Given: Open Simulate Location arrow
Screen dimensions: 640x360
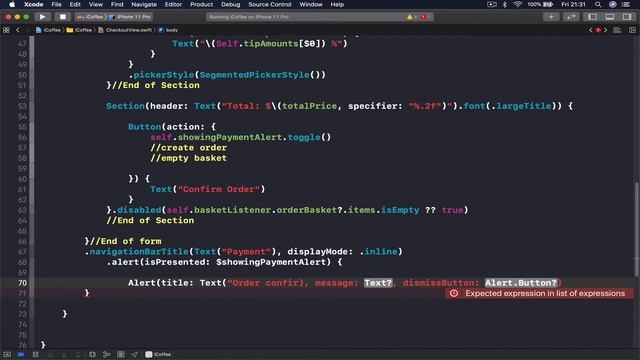Looking at the screenshot, I should [135, 354].
